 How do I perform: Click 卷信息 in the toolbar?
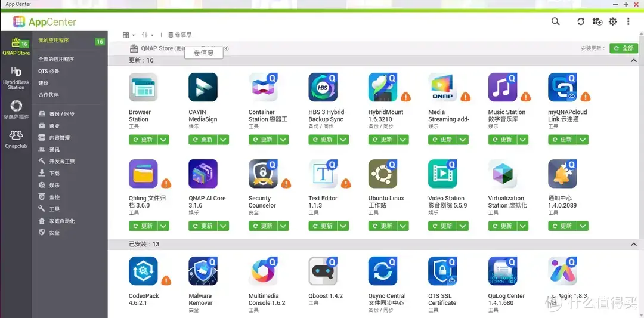[x=180, y=35]
